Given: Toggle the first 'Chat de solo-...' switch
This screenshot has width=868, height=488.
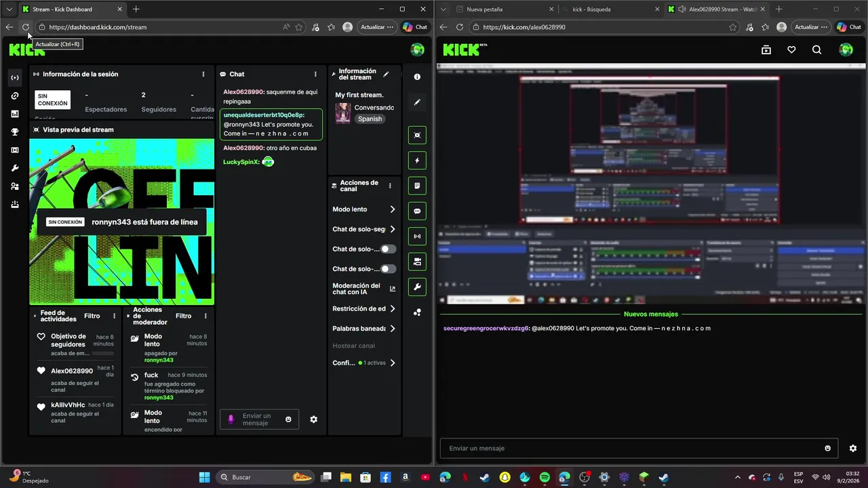Looking at the screenshot, I should pos(388,249).
